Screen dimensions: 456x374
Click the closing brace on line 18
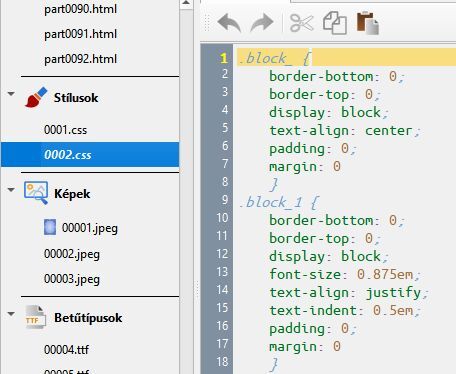[x=274, y=364]
